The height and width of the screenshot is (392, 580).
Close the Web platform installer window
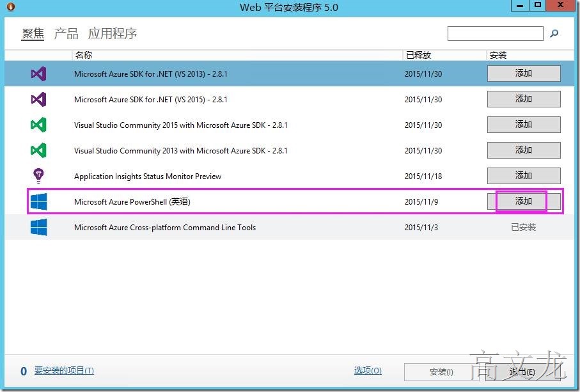click(x=560, y=6)
